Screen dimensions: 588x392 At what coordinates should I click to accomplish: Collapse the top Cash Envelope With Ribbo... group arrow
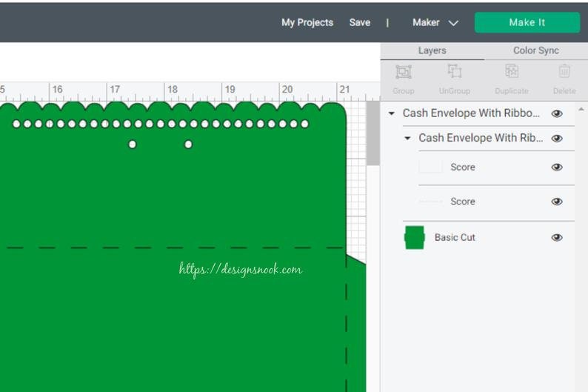point(392,113)
